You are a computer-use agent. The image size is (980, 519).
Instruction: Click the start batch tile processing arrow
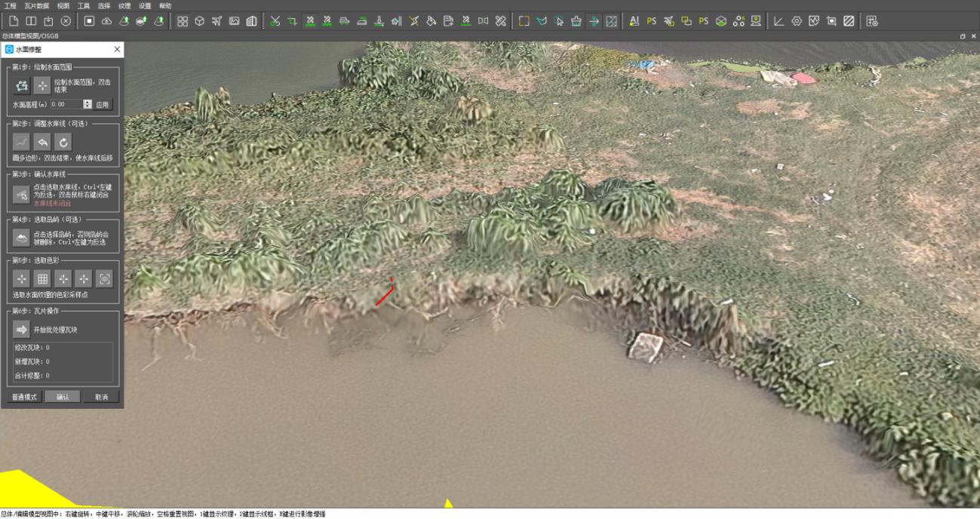(22, 330)
